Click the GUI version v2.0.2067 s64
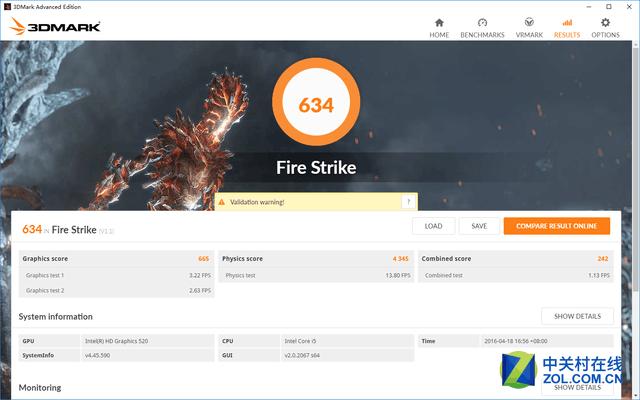Viewport: 640px width, 400px height. coord(302,356)
